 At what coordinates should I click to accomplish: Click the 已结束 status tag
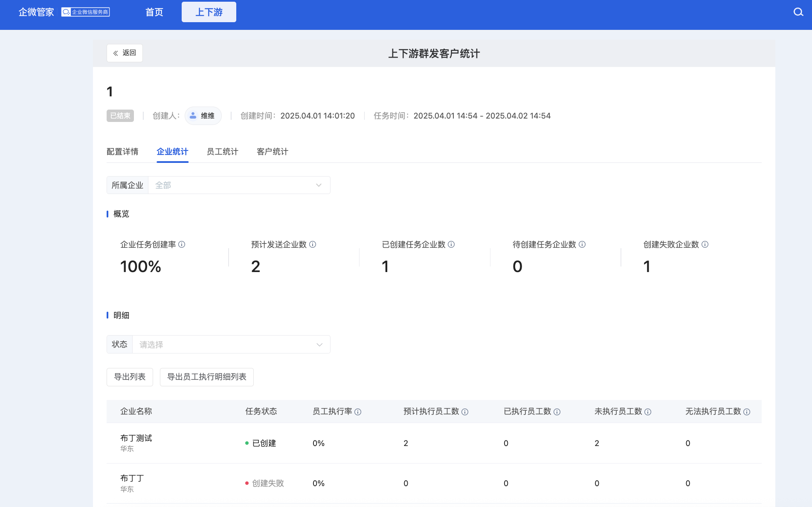(120, 116)
